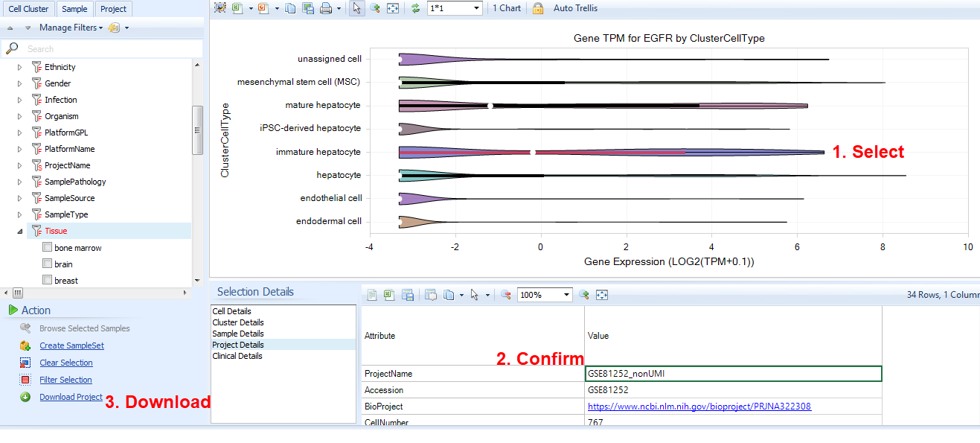Click the Filter Selection link
The image size is (980, 443).
pos(65,380)
